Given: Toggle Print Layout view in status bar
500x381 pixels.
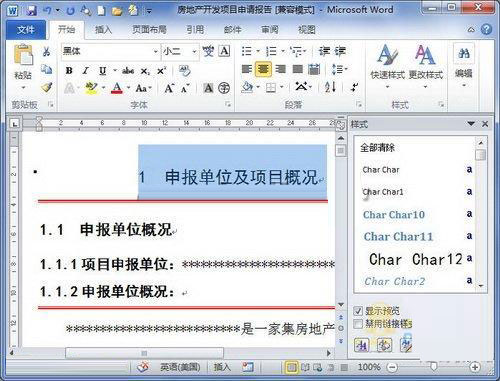Looking at the screenshot, I should coord(291,367).
